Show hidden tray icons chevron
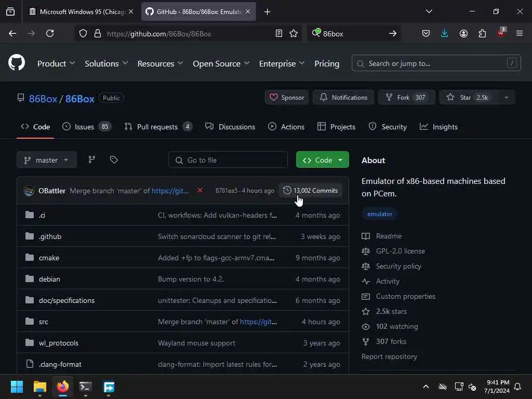This screenshot has width=532, height=399. coord(426,387)
